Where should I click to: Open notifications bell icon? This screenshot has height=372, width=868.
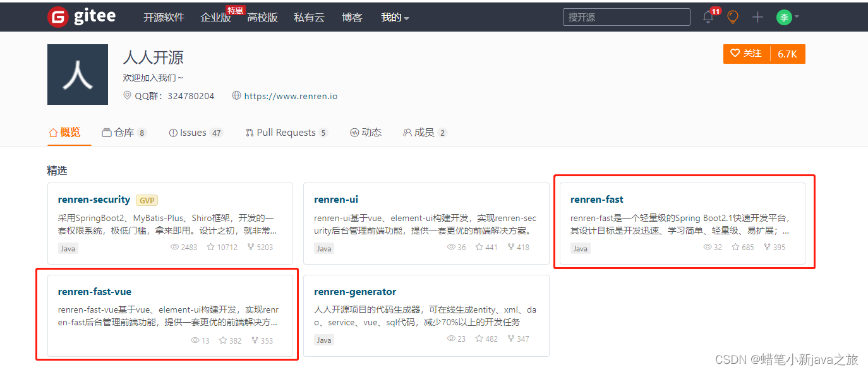coord(709,17)
